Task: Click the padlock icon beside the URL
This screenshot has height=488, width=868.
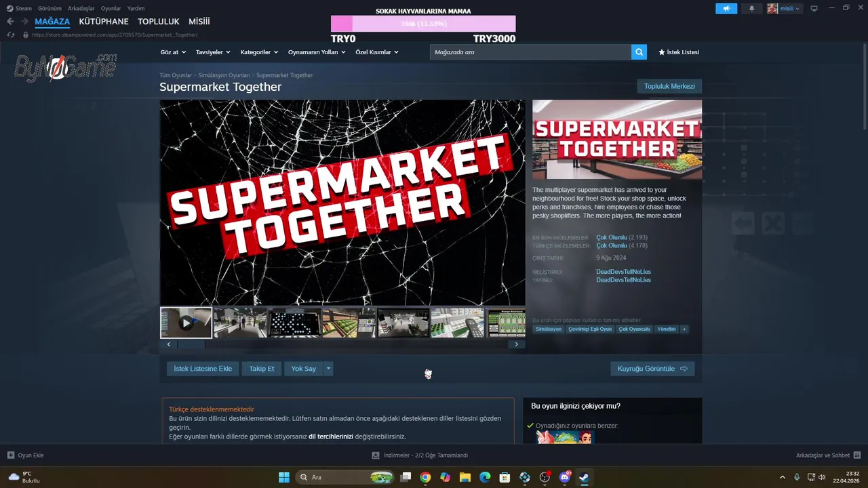Action: 26,35
